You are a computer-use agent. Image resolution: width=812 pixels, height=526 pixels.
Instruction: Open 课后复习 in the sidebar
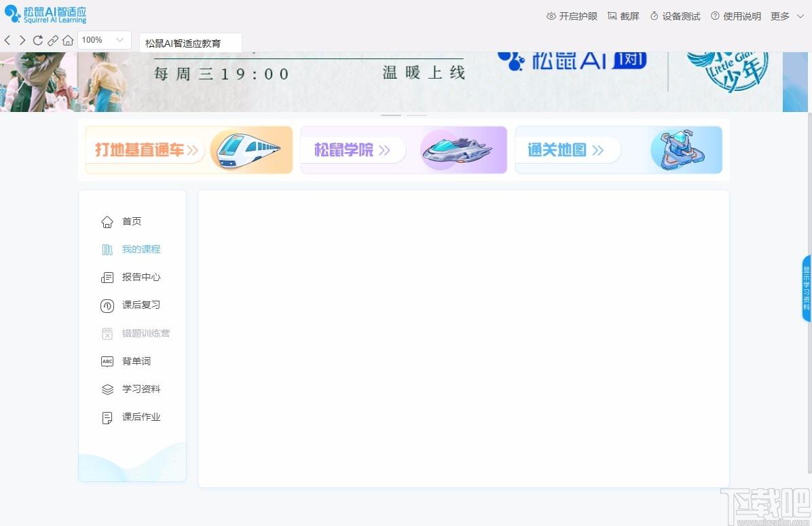click(x=141, y=305)
